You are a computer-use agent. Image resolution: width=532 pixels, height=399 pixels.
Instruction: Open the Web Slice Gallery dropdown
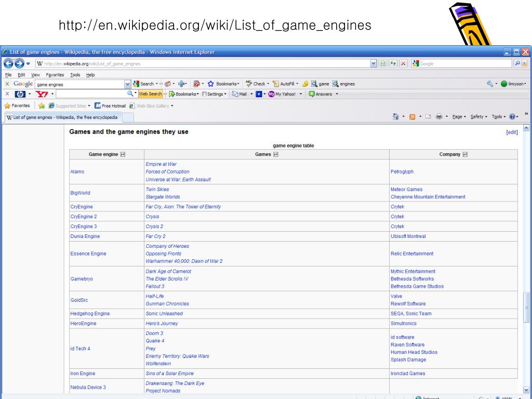(151, 106)
